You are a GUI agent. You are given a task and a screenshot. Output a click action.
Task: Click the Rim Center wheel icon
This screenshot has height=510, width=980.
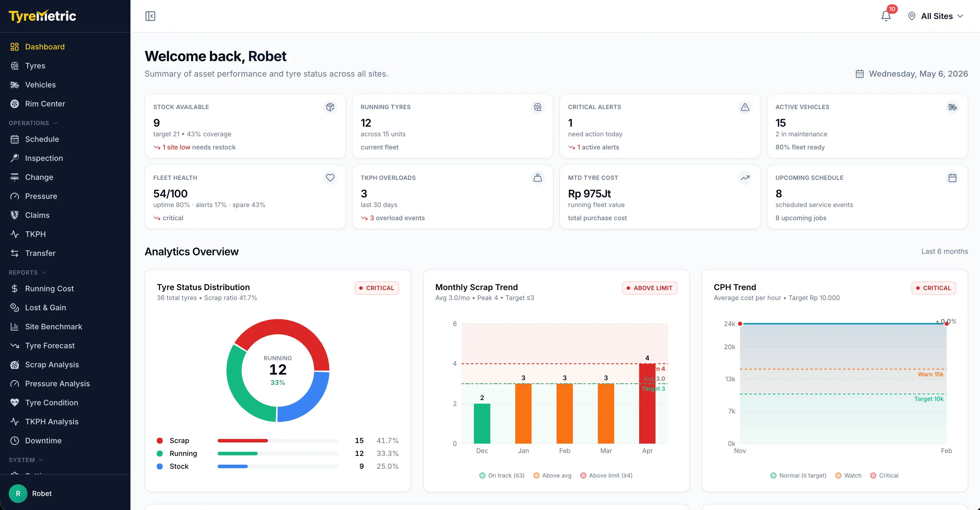[14, 104]
